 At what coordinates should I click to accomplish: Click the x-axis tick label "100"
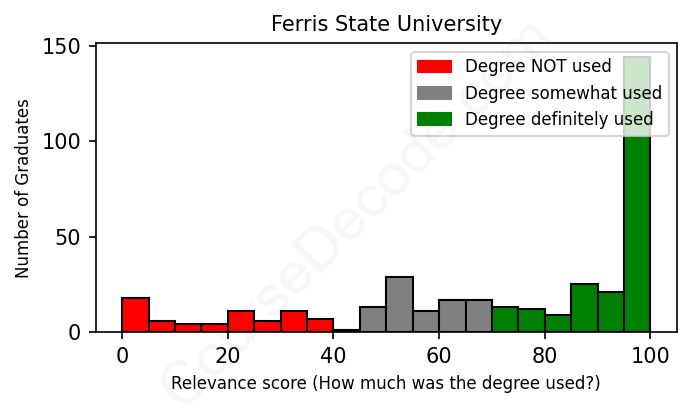pos(650,355)
